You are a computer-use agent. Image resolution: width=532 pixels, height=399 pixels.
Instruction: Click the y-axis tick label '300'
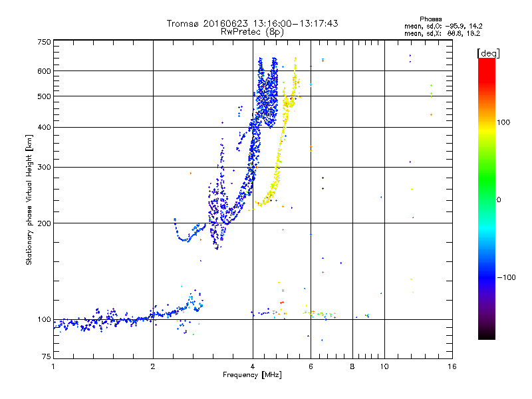[x=44, y=168]
